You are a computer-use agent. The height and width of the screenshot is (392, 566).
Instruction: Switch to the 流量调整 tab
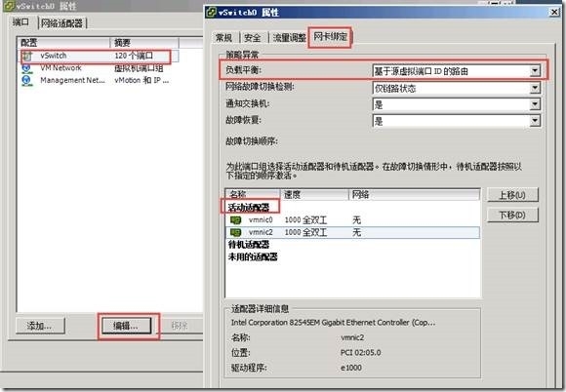[x=289, y=37]
